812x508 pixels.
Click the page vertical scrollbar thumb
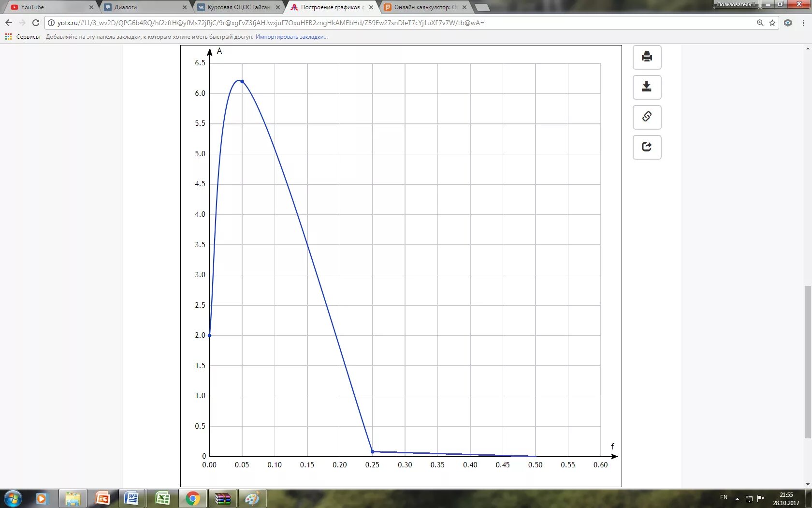808,362
